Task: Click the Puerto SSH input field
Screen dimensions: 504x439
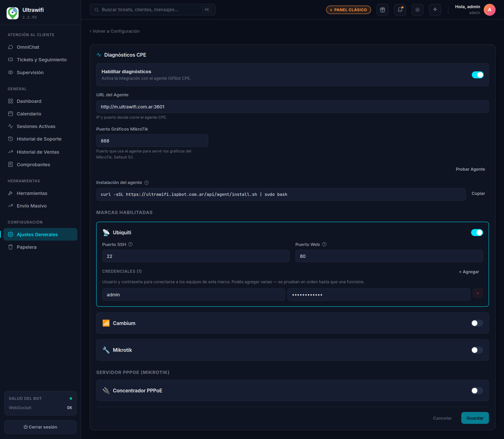Action: [x=196, y=256]
